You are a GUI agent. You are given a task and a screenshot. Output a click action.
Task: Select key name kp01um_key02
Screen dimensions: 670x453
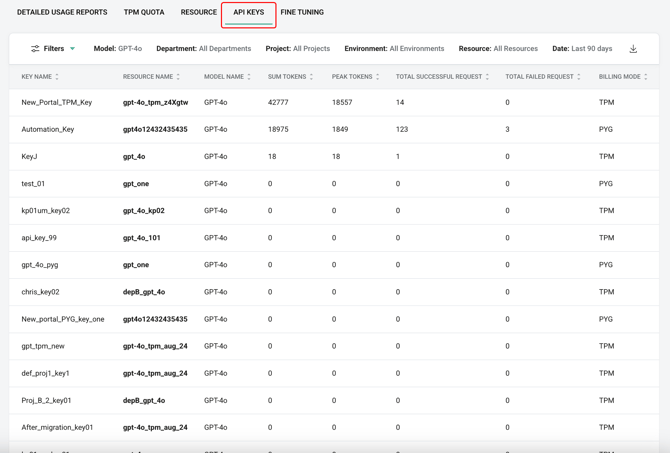tap(46, 211)
